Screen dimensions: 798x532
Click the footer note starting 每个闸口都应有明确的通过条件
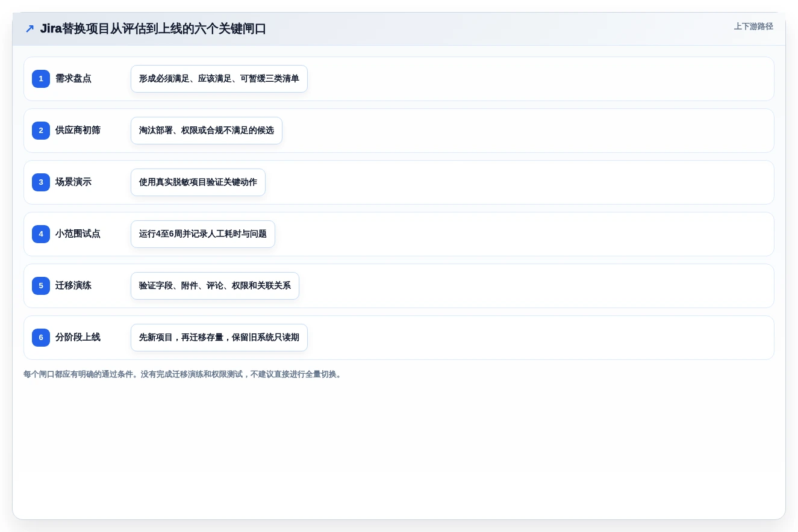click(182, 374)
